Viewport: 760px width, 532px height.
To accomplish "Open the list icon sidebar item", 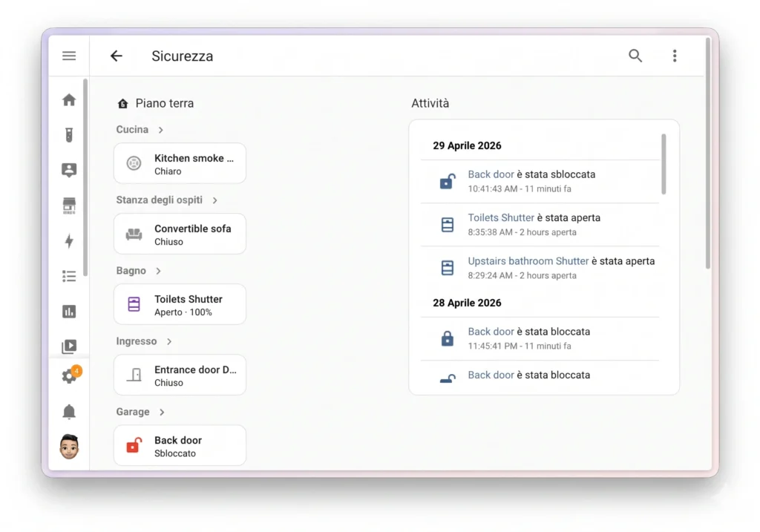I will pos(69,276).
